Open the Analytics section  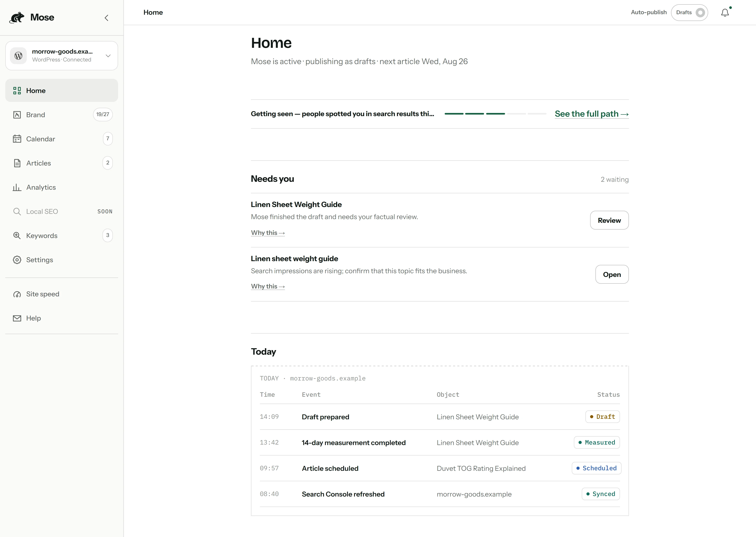click(x=62, y=187)
